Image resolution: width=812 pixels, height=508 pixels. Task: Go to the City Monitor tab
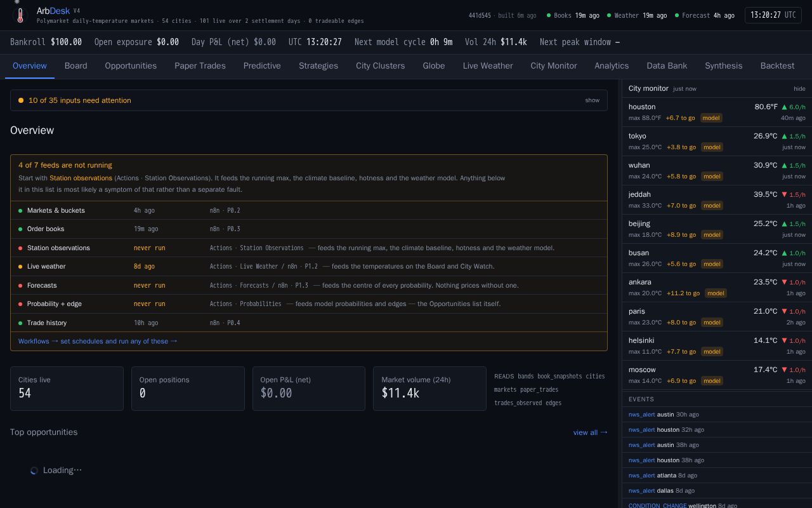pyautogui.click(x=554, y=66)
